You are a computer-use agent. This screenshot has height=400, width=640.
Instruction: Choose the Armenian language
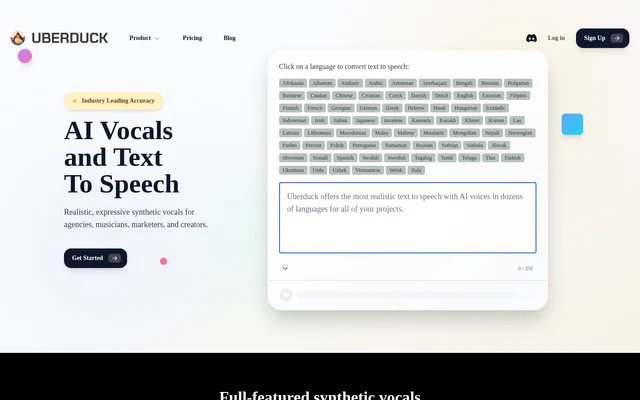pyautogui.click(x=402, y=83)
